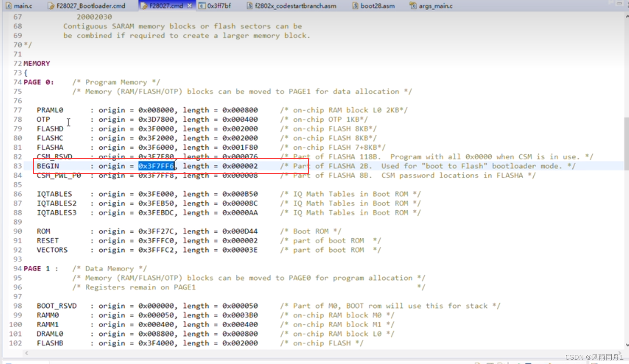The width and height of the screenshot is (629, 364).
Task: Click the FLASHD origin value 0x3F0000
Action: click(156, 129)
